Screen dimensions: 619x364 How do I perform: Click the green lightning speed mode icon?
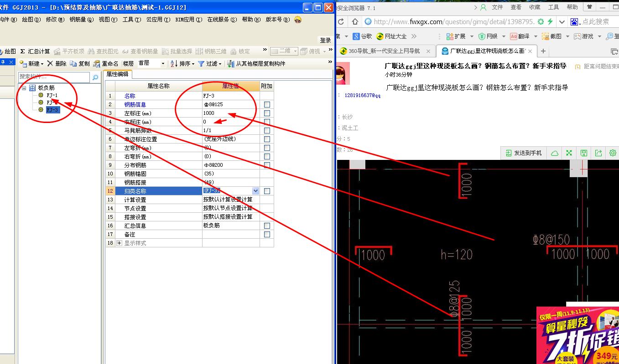[550, 21]
